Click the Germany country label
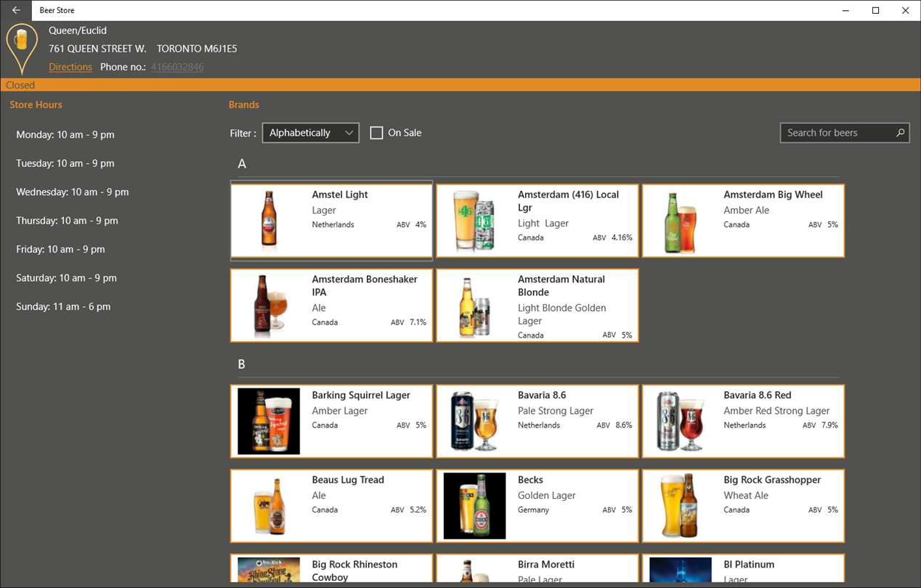Viewport: 921px width, 588px height. point(533,510)
